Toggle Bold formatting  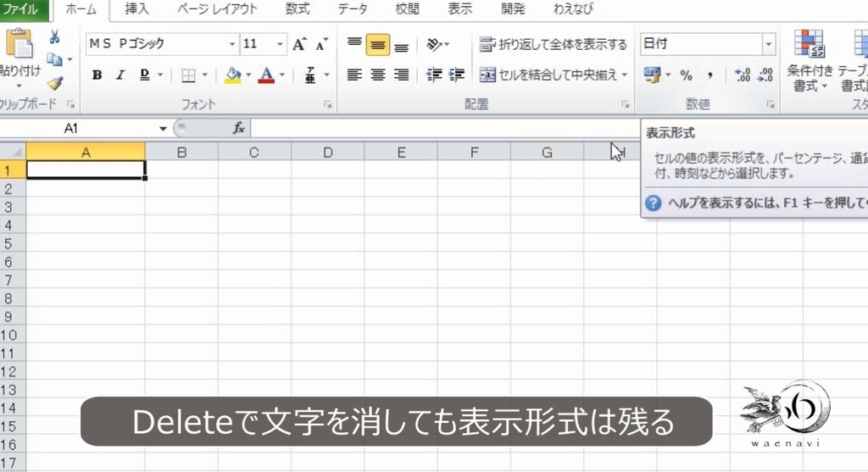pos(97,75)
